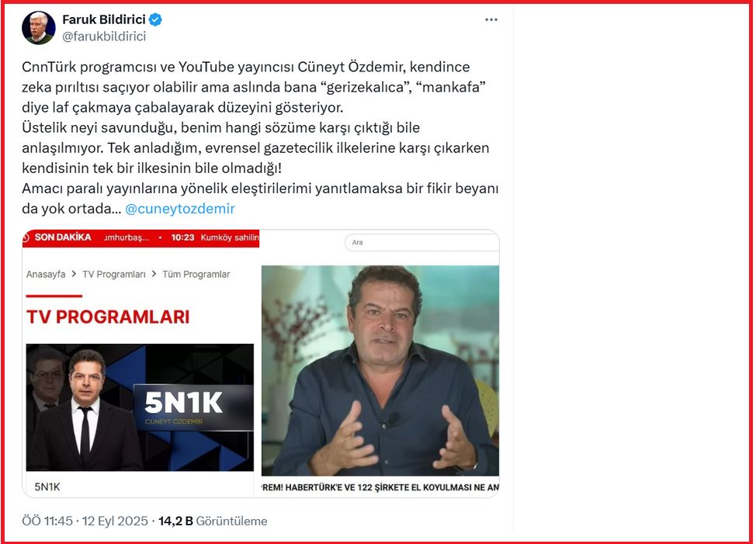
Task: Click the 5N1K caption below thumbnail
Action: [47, 487]
